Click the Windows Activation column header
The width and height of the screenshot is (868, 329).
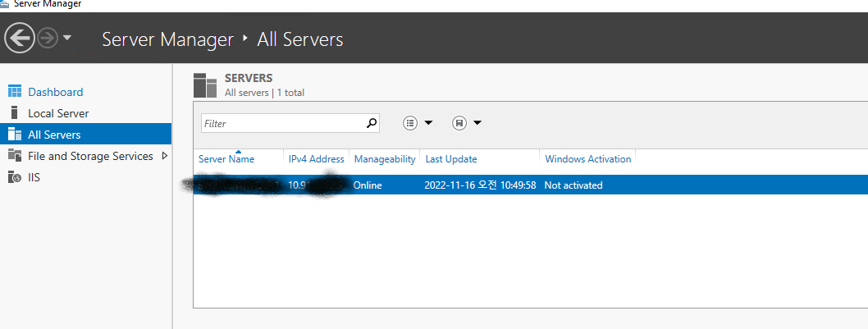(587, 159)
